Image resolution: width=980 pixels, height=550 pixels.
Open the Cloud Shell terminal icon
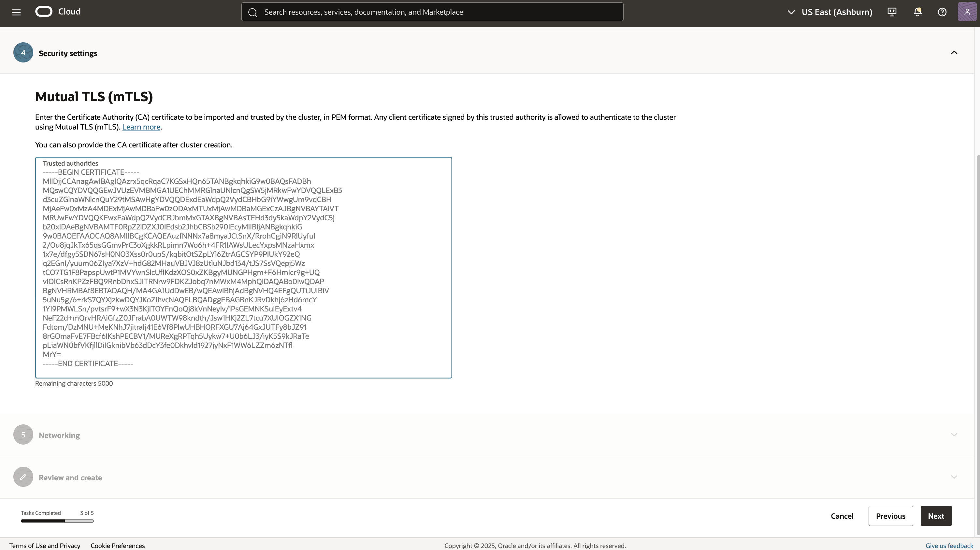[892, 12]
